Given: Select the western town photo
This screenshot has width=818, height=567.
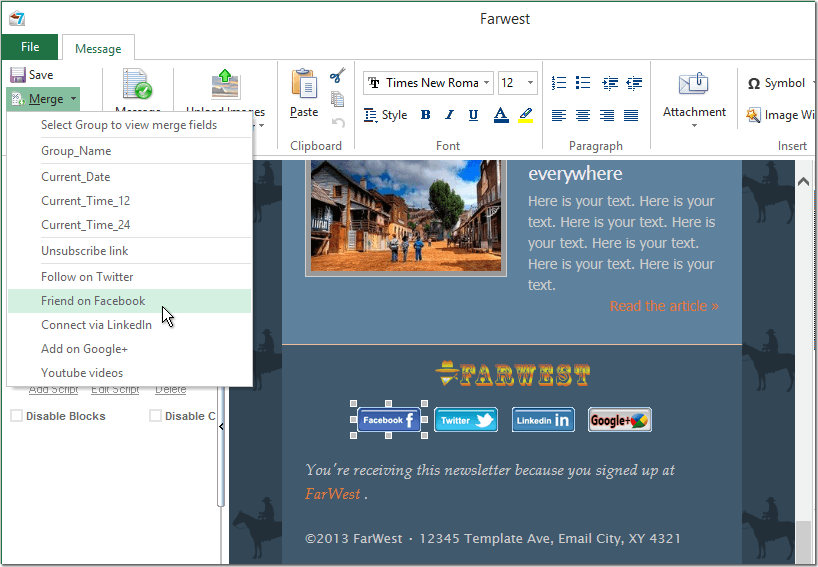Looking at the screenshot, I should [x=406, y=216].
